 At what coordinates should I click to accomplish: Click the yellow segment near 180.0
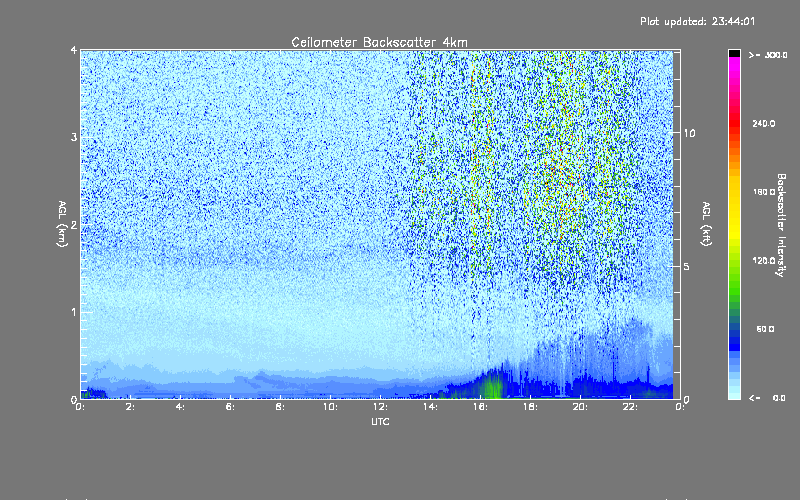pyautogui.click(x=734, y=192)
